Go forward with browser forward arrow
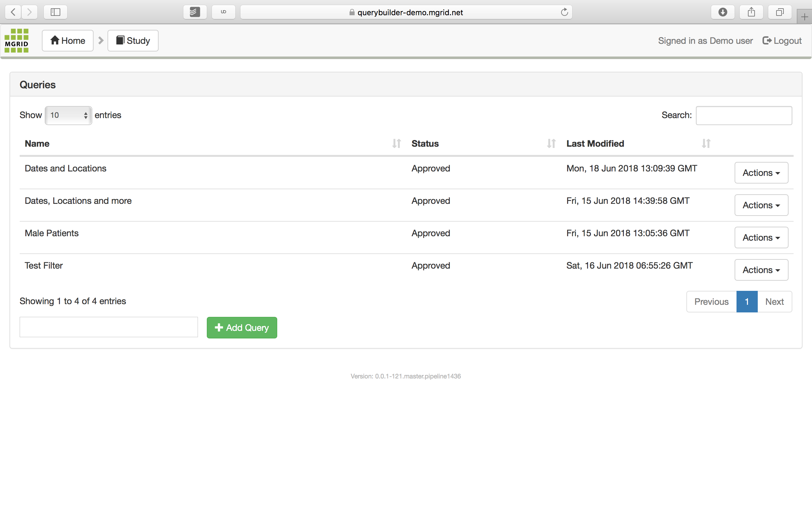Image resolution: width=812 pixels, height=508 pixels. [29, 12]
